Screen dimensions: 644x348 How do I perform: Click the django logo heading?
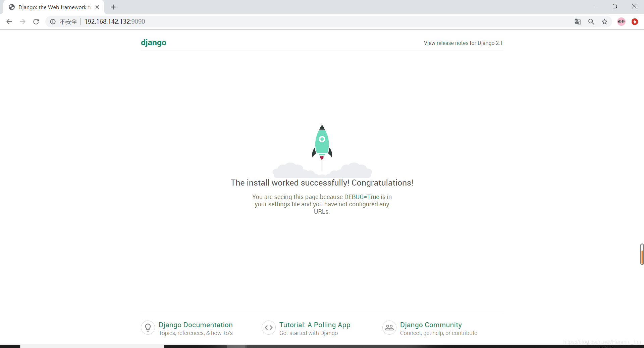point(154,43)
